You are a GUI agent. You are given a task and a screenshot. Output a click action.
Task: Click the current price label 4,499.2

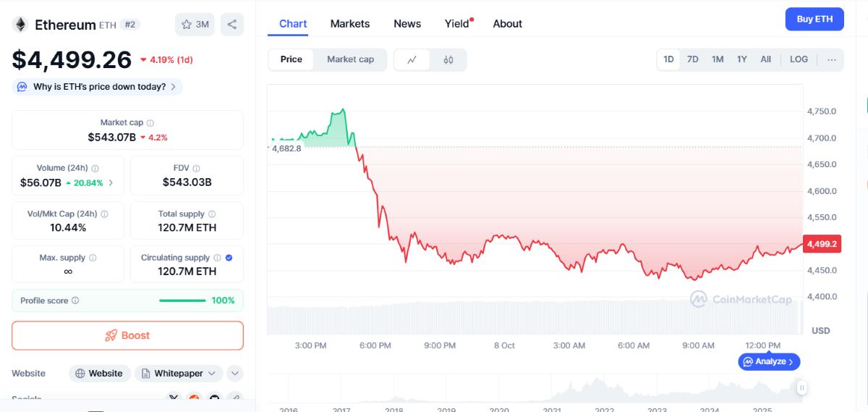click(822, 244)
